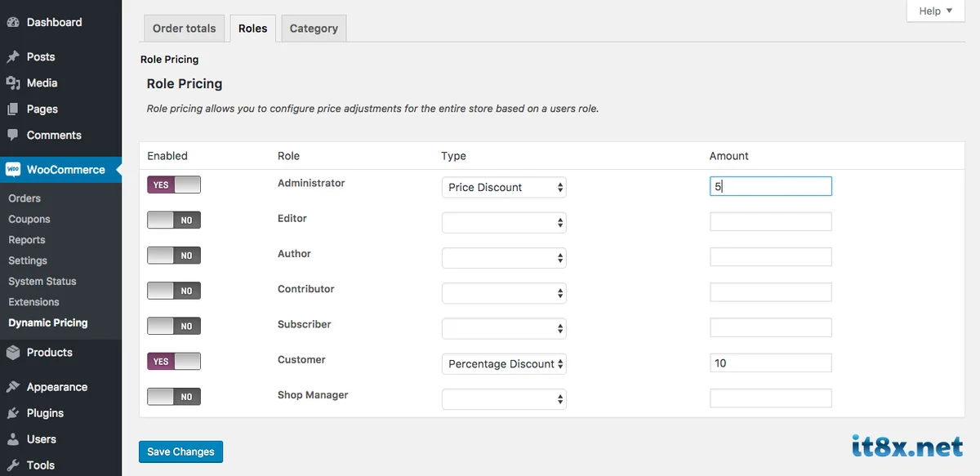980x476 pixels.
Task: Click the Pages menu label
Action: 42,109
